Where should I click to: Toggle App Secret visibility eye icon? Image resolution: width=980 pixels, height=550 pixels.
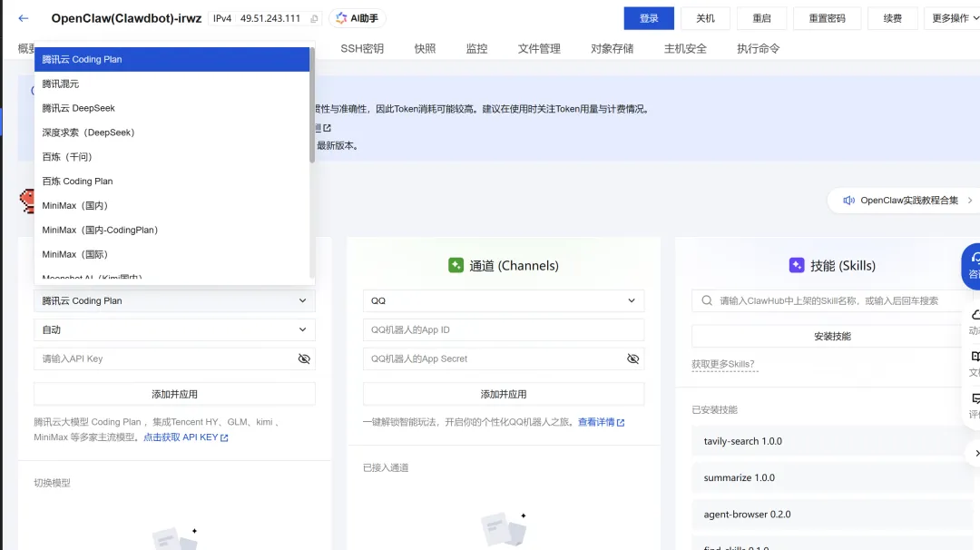[632, 358]
